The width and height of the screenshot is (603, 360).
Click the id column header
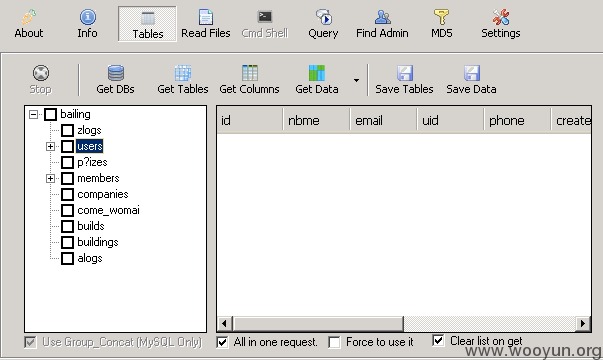tap(250, 120)
